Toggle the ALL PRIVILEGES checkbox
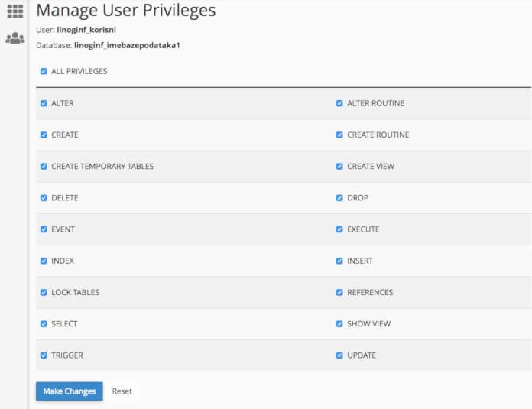The height and width of the screenshot is (409, 532). 44,72
